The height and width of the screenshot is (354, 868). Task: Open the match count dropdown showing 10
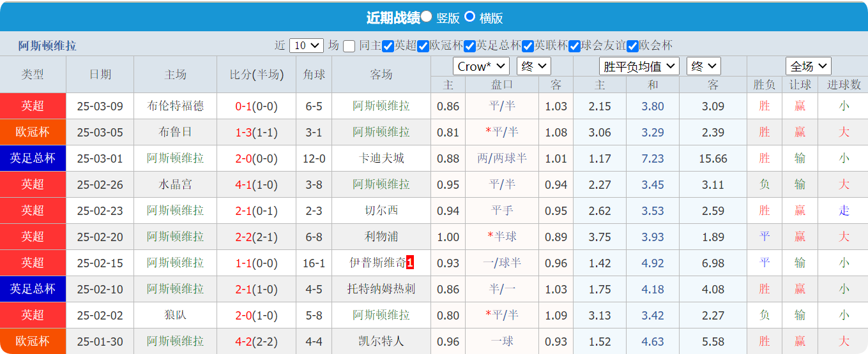pos(307,45)
